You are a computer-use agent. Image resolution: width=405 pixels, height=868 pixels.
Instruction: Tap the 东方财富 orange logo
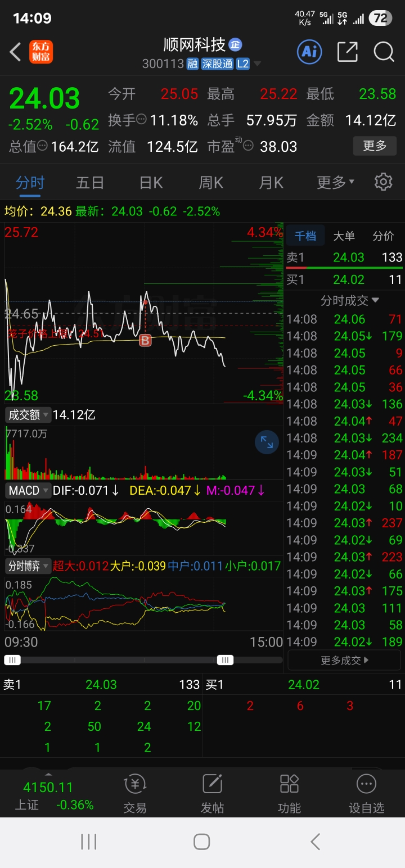(x=41, y=52)
